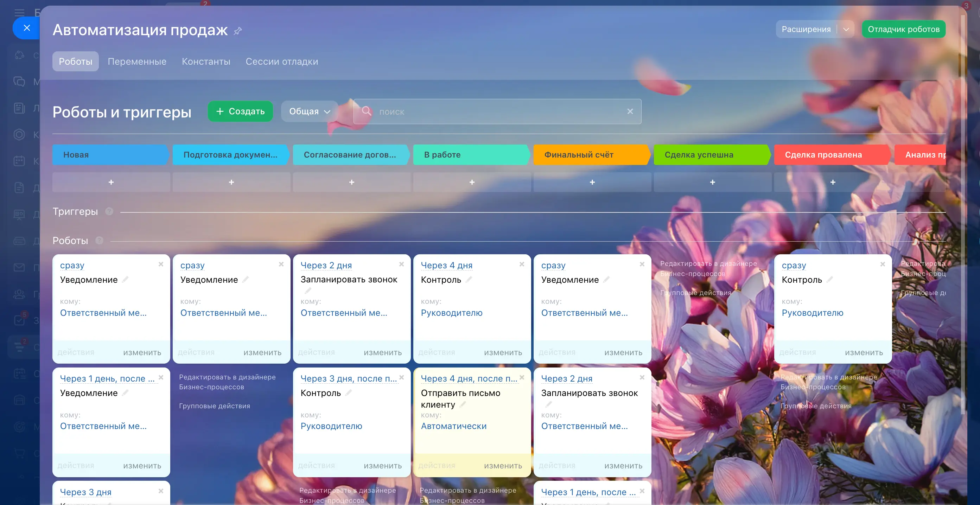Viewport: 980px width, 505px height.
Task: Close the slider panel with blue X button
Action: pyautogui.click(x=27, y=28)
